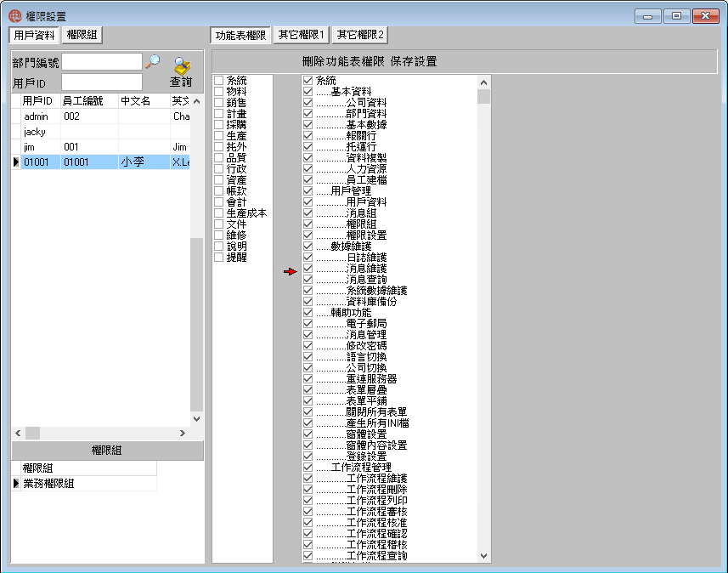Click the 文件 module label
728x573 pixels.
[x=236, y=224]
